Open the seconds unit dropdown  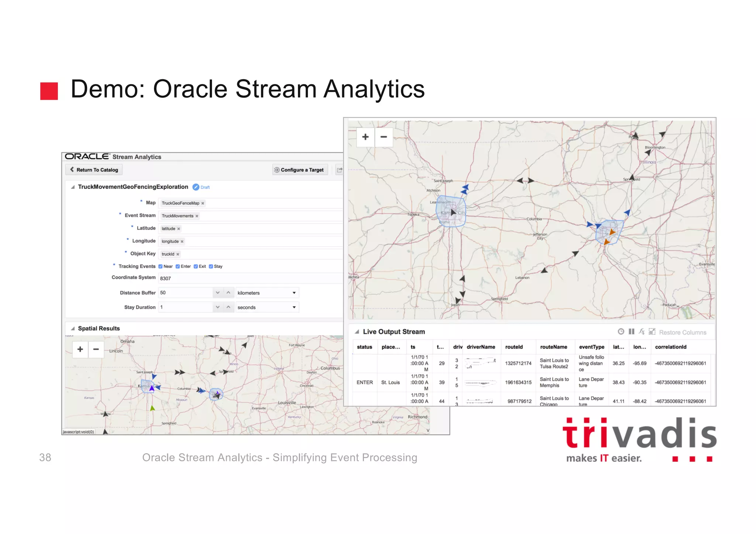267,307
